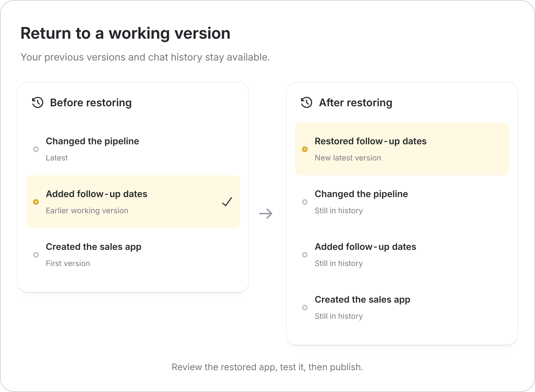Select the dot next to "First version"
Viewport: 535px width, 392px height.
36,255
